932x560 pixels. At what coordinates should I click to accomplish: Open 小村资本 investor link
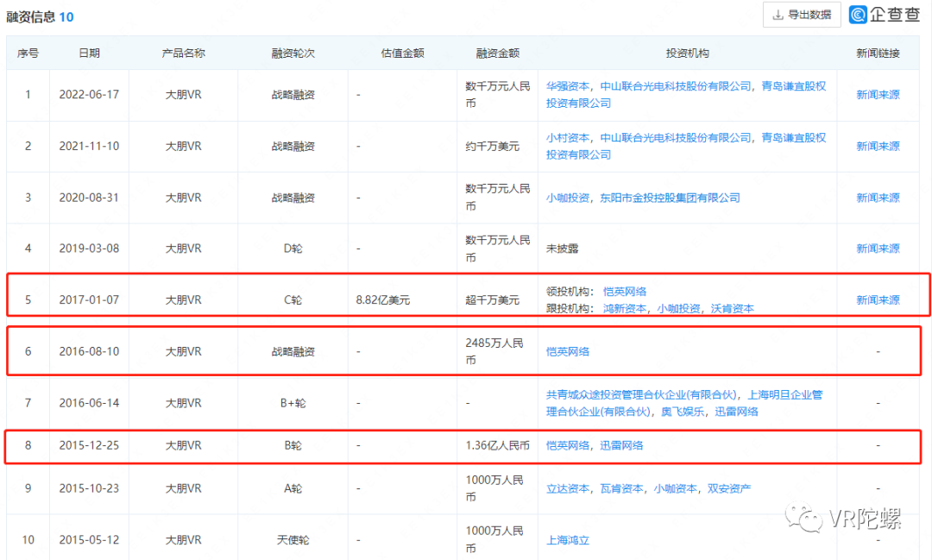(568, 138)
